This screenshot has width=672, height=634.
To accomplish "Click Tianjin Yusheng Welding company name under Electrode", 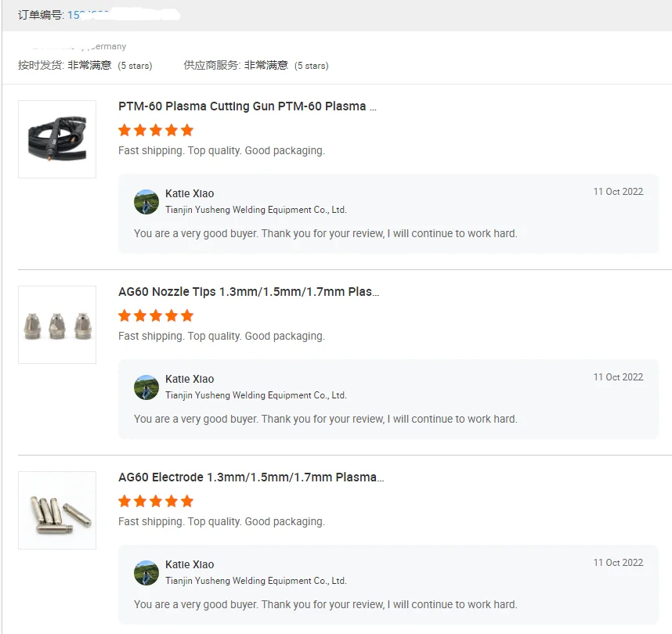I will [256, 581].
